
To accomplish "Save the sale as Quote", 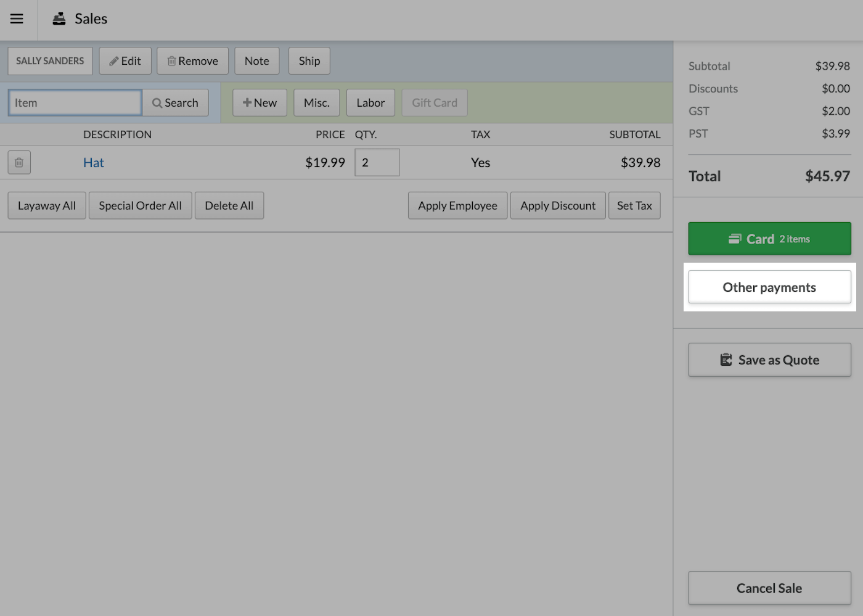I will pyautogui.click(x=769, y=360).
